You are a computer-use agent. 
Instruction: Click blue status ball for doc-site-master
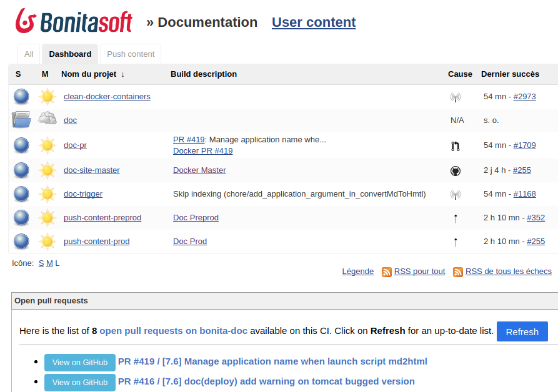pyautogui.click(x=21, y=170)
